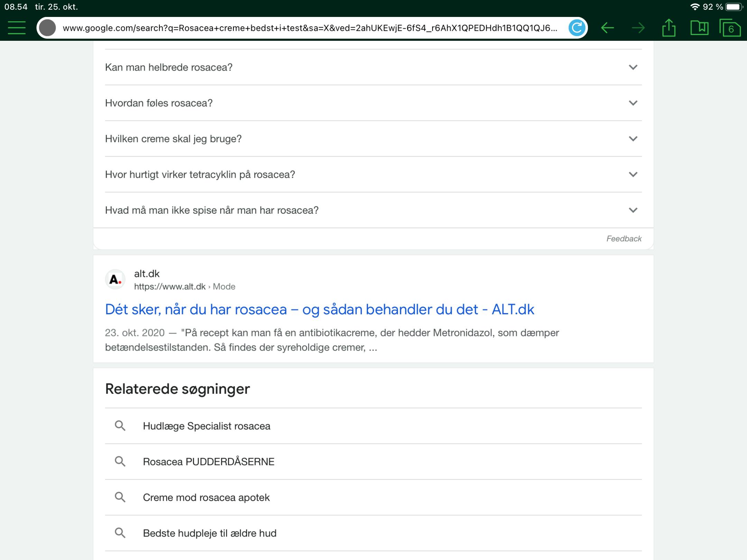The width and height of the screenshot is (747, 560).
Task: Tap search icon beside Hudlæge Specialist rosacea
Action: pos(120,426)
